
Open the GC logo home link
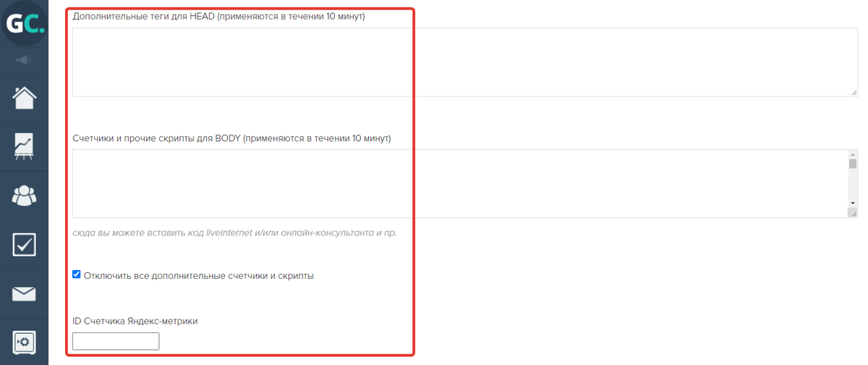(24, 23)
